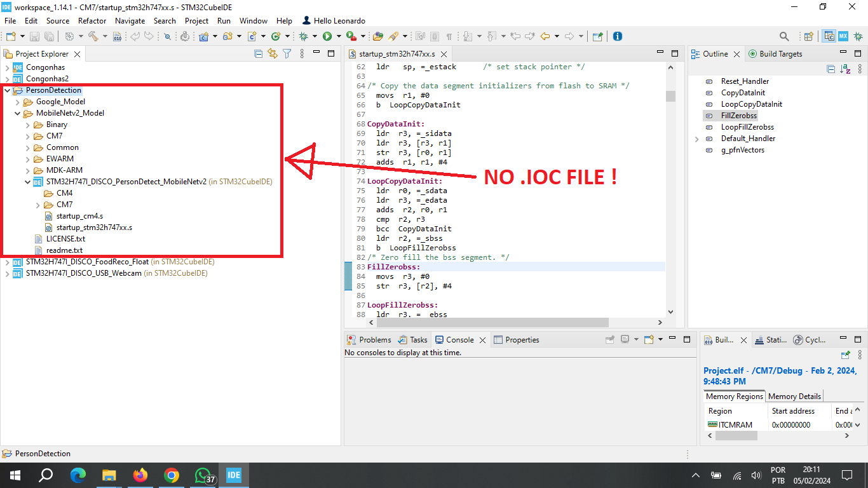Switch to the Debug perspective icon

[x=858, y=36]
